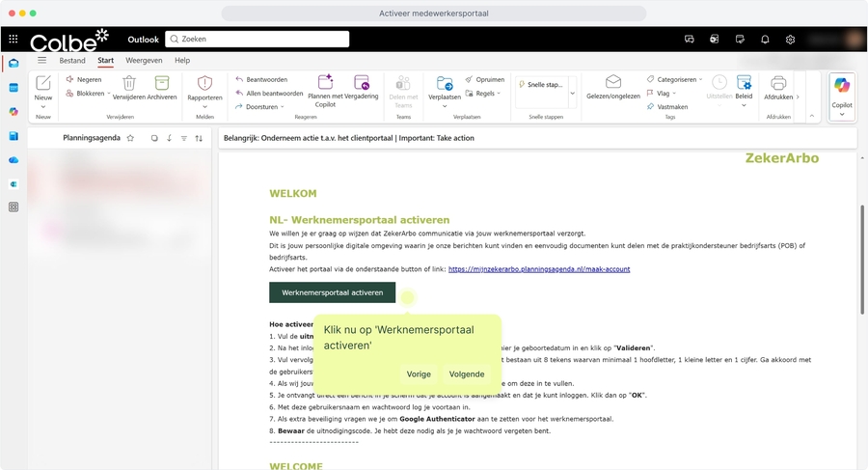Screen dimensions: 868x470
Task: Toggle favorite star next to Planningsagenda
Action: pos(131,138)
